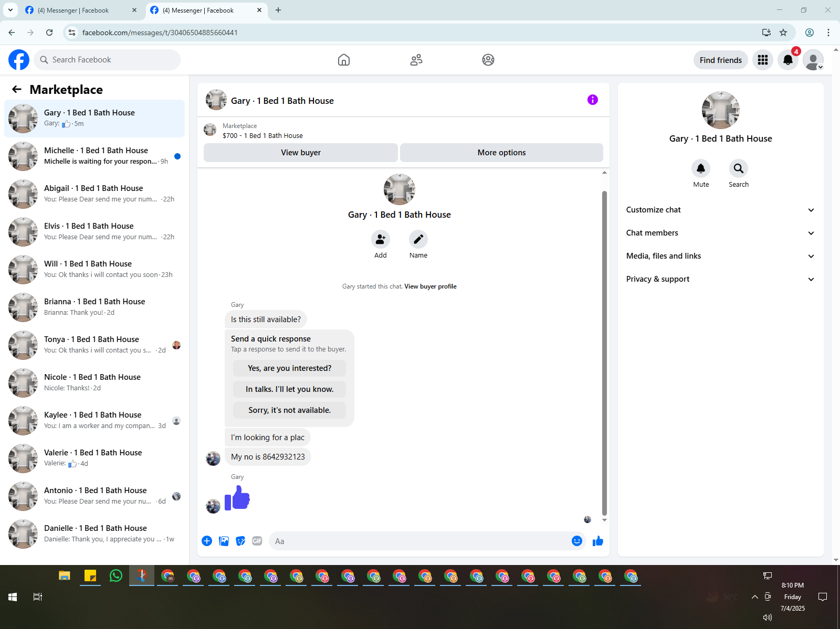Open Danielle's 1 Bed 1 Bath House chat
Image resolution: width=840 pixels, height=629 pixels.
(94, 534)
